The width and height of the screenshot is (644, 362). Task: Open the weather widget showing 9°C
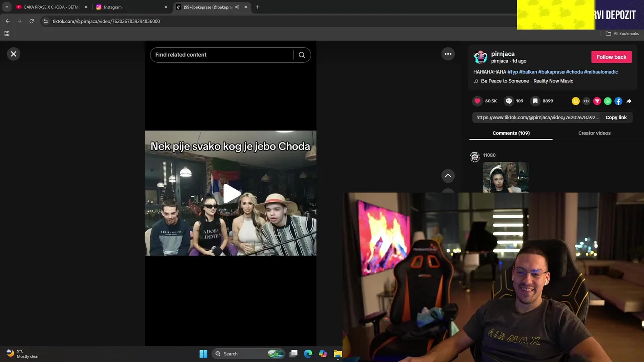point(23,354)
